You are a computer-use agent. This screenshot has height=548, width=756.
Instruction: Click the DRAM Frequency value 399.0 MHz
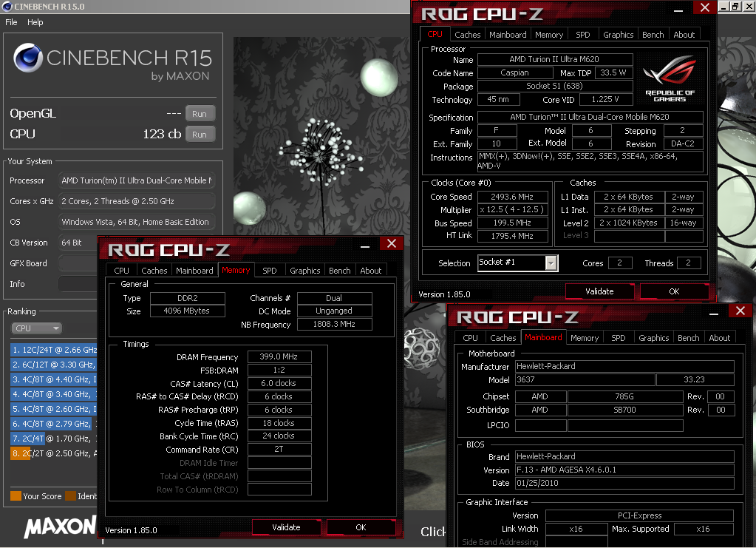click(279, 356)
